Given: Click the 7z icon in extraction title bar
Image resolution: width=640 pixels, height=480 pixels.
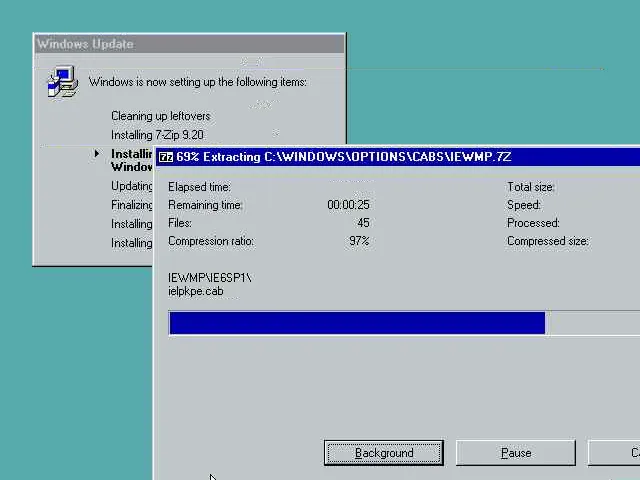Looking at the screenshot, I should click(166, 157).
